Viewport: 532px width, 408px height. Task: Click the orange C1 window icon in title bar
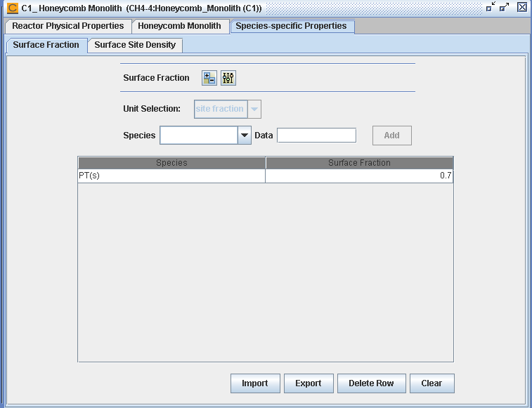point(13,8)
